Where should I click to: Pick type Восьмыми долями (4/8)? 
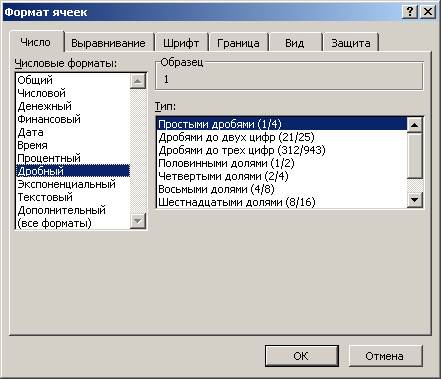point(282,189)
